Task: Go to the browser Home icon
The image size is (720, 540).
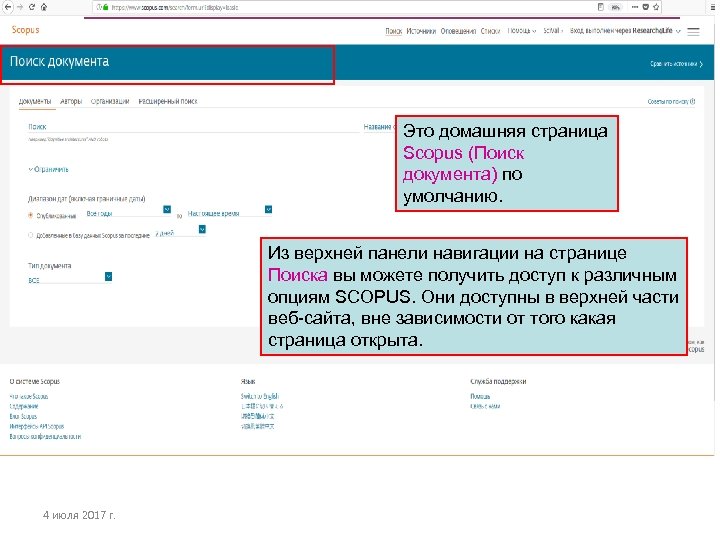Action: [x=44, y=7]
